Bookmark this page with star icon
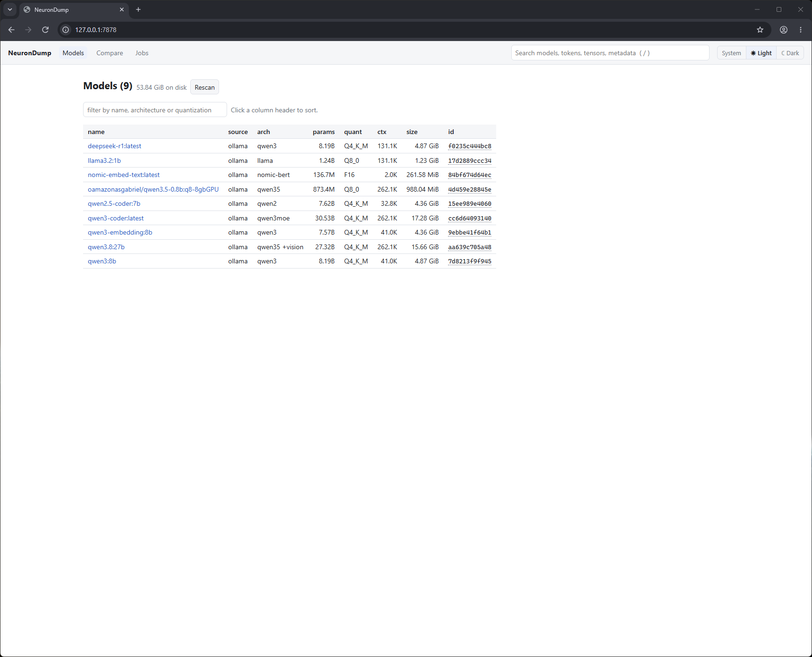The width and height of the screenshot is (812, 657). [760, 30]
